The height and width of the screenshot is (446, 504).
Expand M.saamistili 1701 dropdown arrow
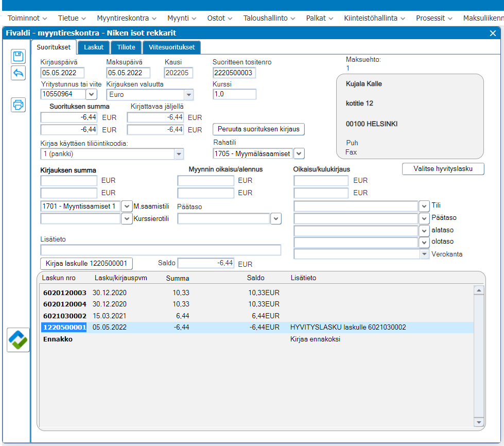pyautogui.click(x=127, y=207)
